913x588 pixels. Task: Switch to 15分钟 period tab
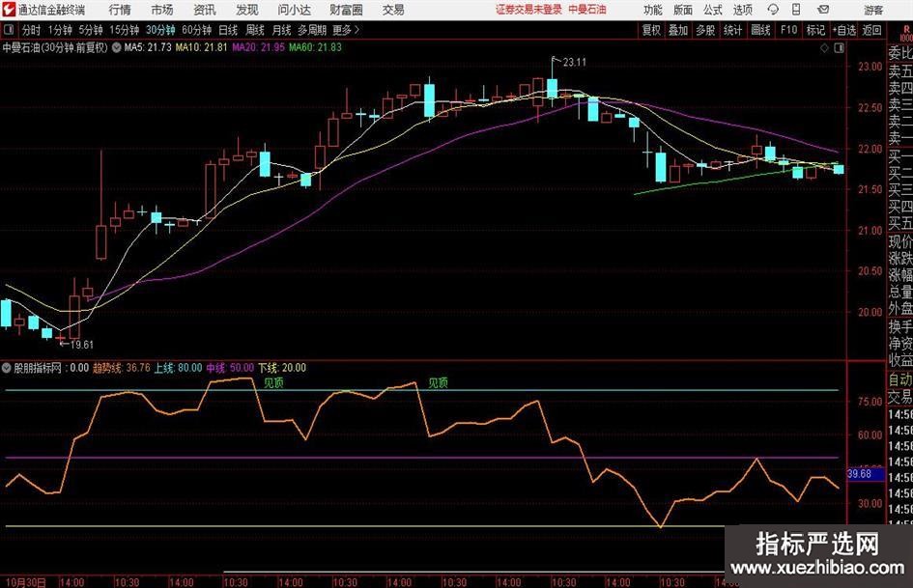click(125, 30)
